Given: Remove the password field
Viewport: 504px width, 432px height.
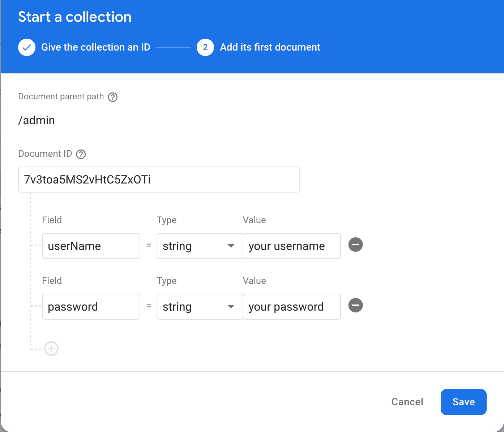Looking at the screenshot, I should 355,305.
